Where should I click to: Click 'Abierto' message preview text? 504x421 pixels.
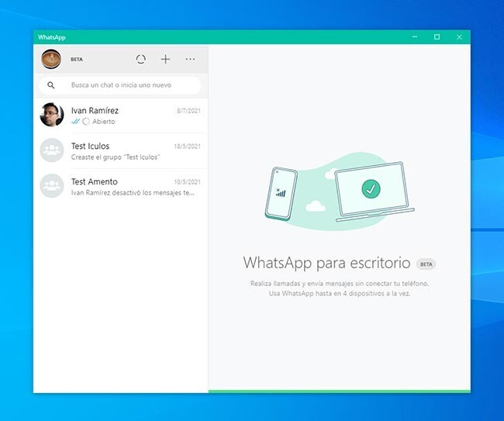[x=103, y=122]
